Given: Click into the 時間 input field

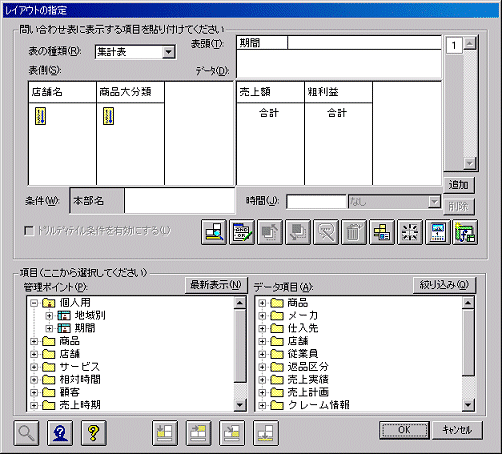Looking at the screenshot, I should coord(316,202).
